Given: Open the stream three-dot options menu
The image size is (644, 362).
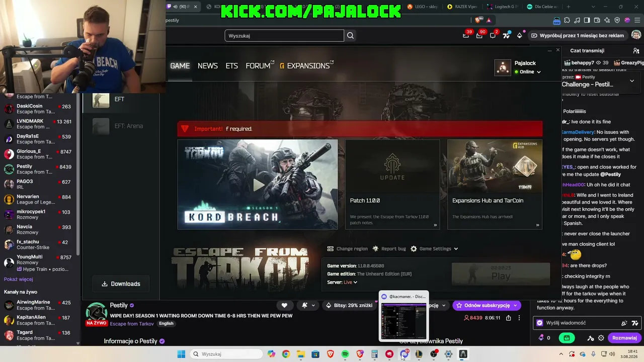Looking at the screenshot, I should pyautogui.click(x=520, y=318).
